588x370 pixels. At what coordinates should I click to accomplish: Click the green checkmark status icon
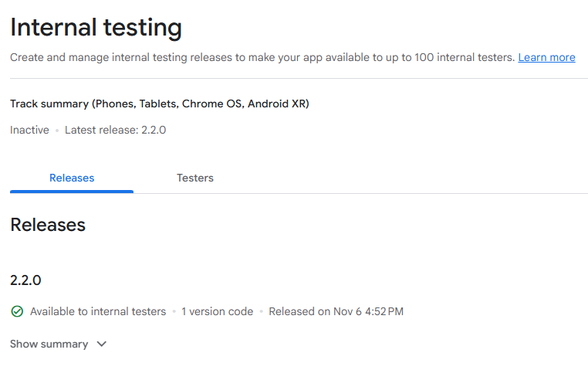click(17, 312)
